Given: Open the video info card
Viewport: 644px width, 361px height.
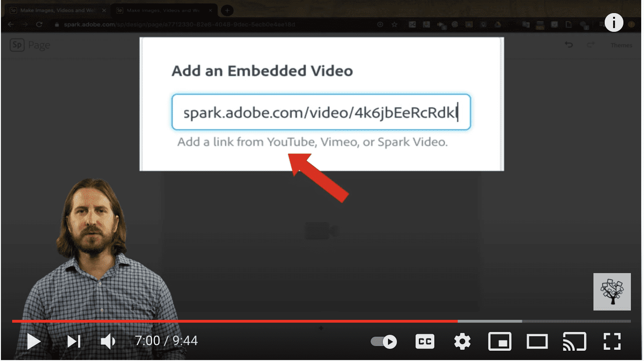Looking at the screenshot, I should point(614,22).
